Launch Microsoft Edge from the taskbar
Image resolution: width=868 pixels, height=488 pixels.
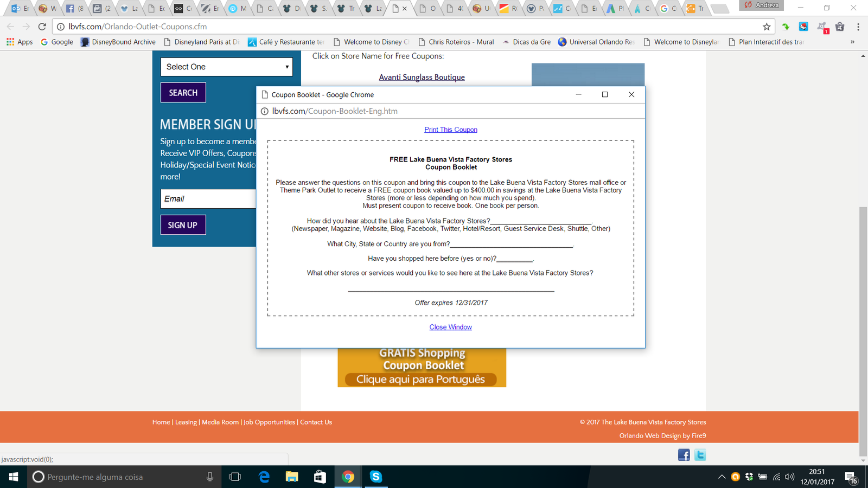point(264,477)
